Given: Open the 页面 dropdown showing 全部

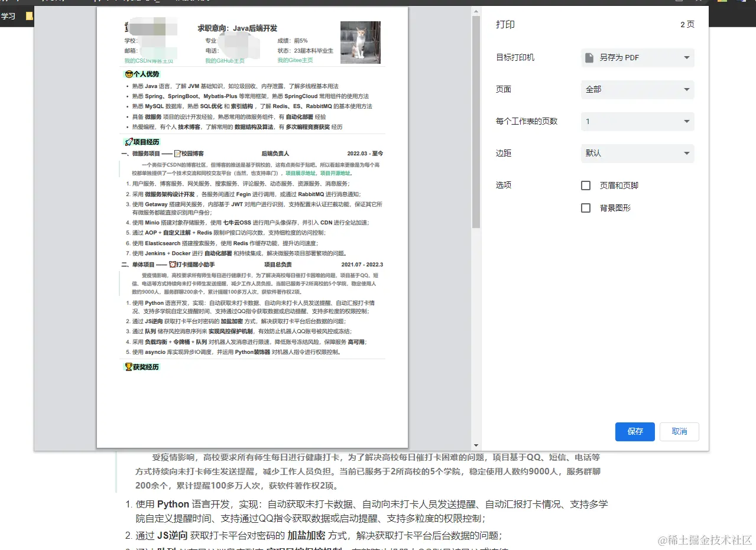Looking at the screenshot, I should pos(637,89).
